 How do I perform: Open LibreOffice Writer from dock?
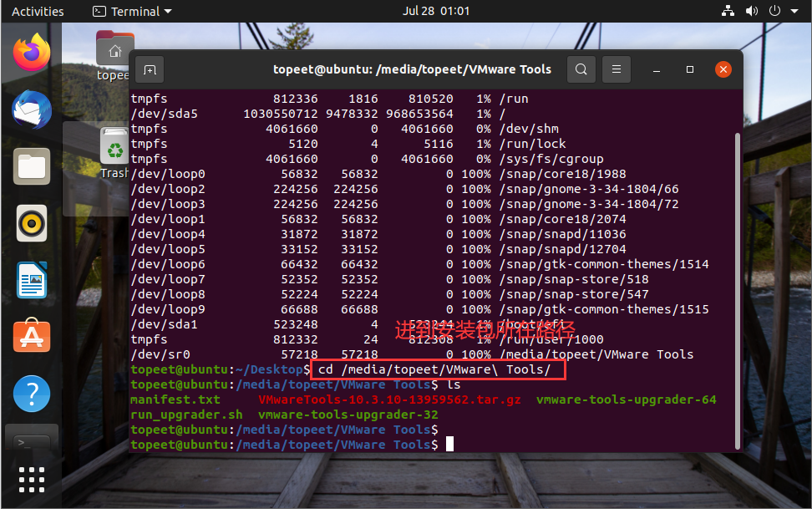[32, 281]
